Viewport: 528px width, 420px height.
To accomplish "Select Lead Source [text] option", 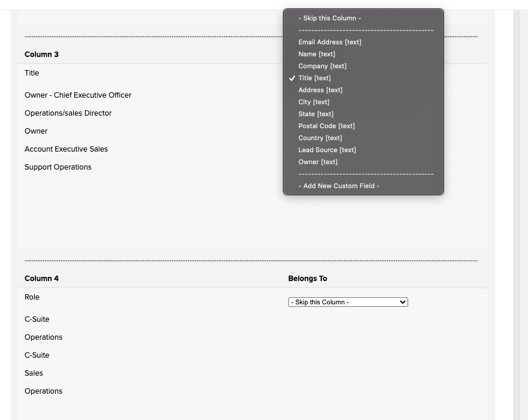I will pos(363,150).
